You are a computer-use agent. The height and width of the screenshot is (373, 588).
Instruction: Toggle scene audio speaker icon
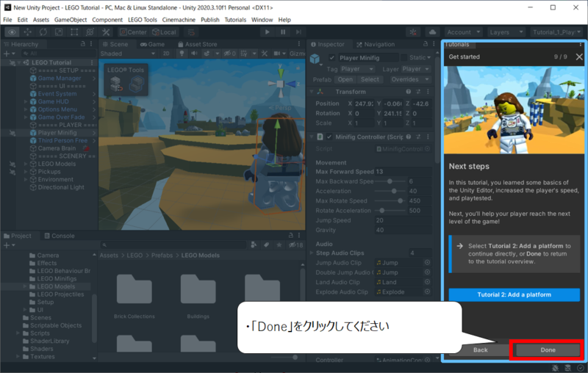coord(194,54)
